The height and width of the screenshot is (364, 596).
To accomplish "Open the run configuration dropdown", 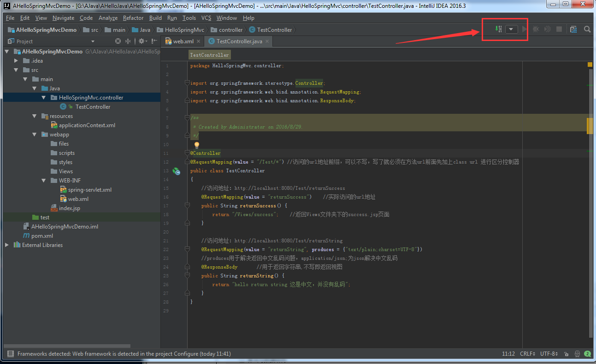I will pyautogui.click(x=511, y=29).
